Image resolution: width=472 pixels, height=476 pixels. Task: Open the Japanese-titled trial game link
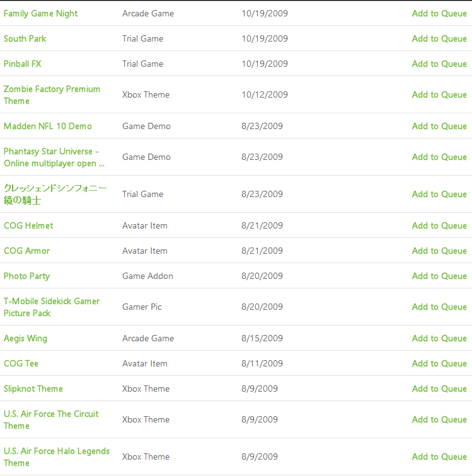point(55,195)
